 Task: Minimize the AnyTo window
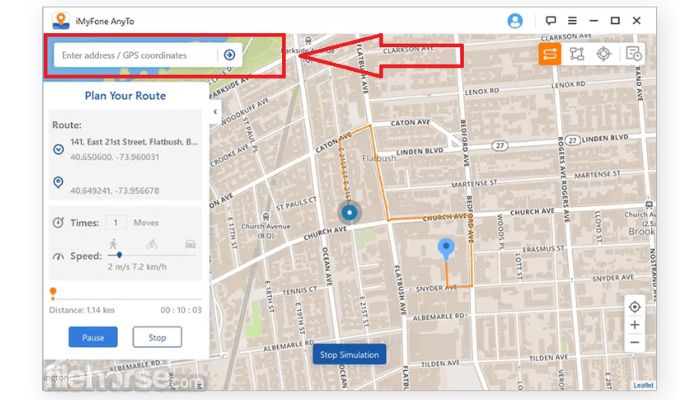[593, 21]
